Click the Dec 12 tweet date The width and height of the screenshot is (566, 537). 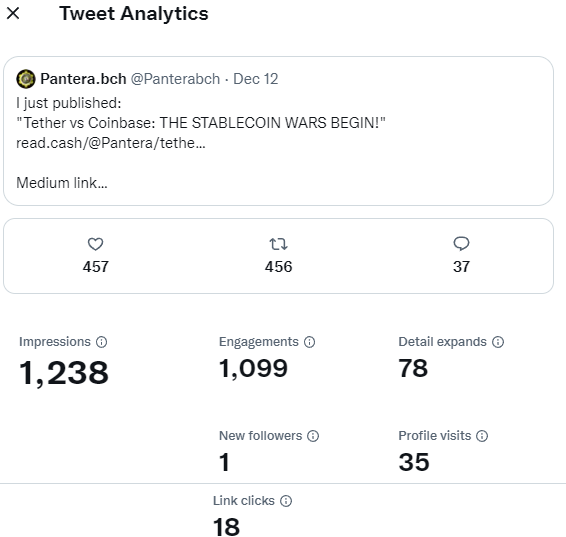click(x=256, y=79)
